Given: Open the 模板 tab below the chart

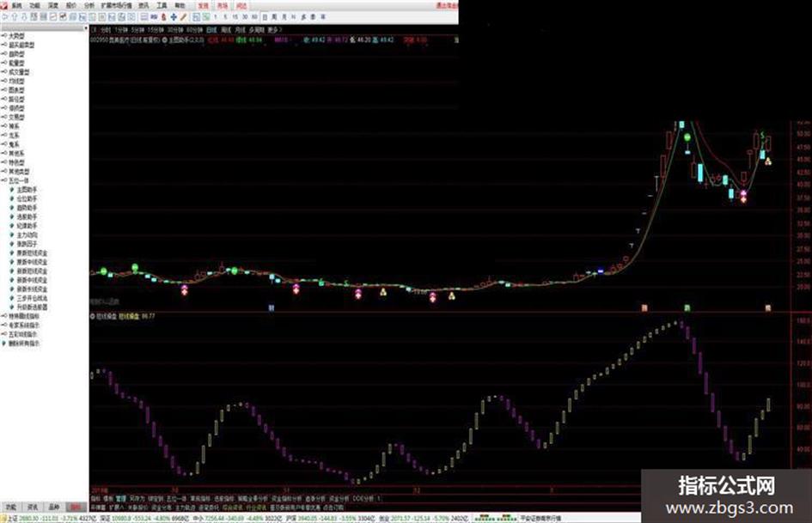Looking at the screenshot, I should [x=108, y=498].
